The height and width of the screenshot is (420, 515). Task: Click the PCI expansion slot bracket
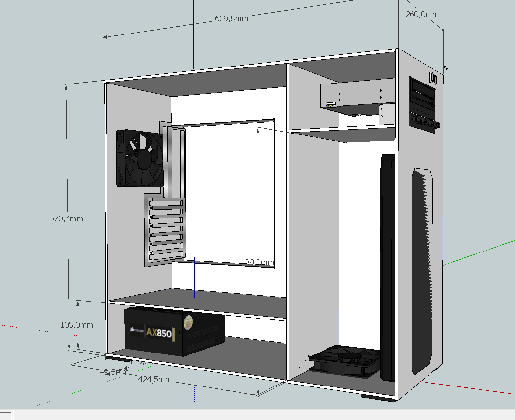tap(164, 229)
